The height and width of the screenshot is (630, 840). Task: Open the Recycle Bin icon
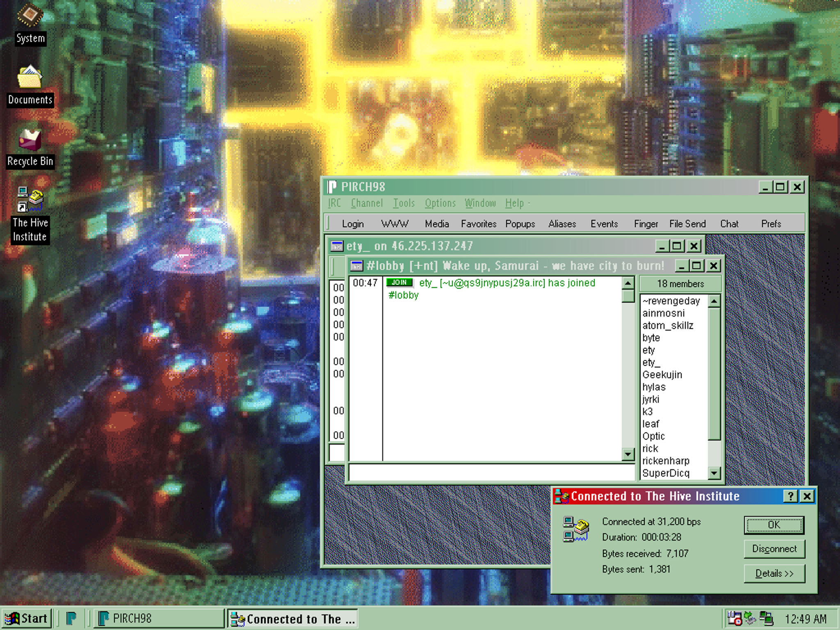(x=30, y=140)
